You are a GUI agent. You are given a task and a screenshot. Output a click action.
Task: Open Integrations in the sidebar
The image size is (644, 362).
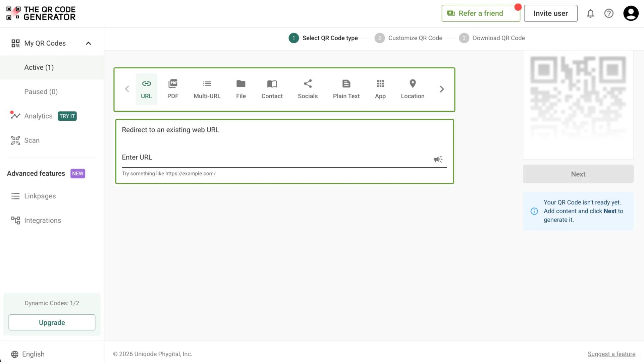(x=36, y=221)
